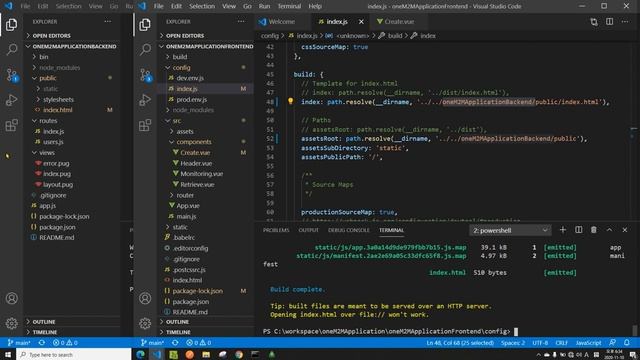Switch to OUTPUT panel tab

309,230
